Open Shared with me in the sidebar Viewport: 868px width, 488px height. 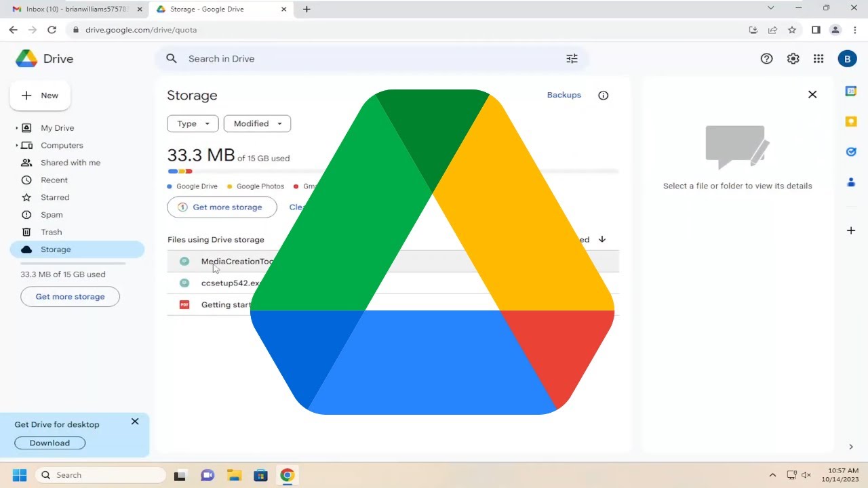click(70, 163)
